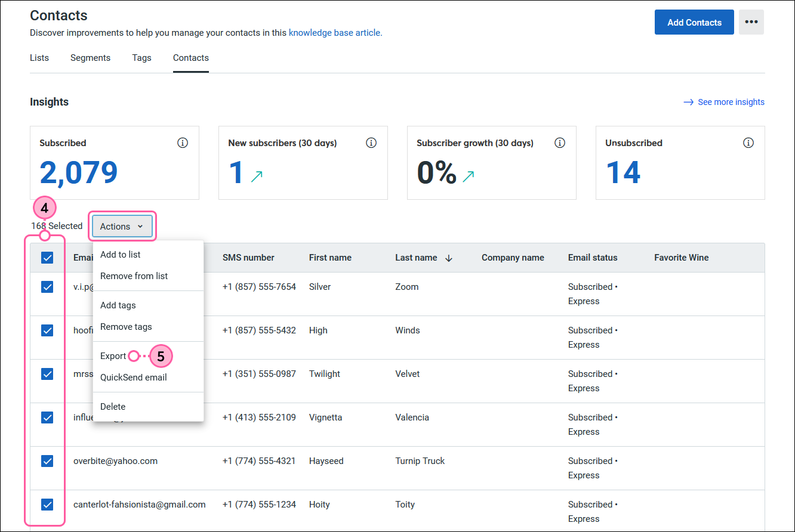Uncheck checkbox for overbite@yahoo.com row
795x532 pixels.
click(x=47, y=461)
